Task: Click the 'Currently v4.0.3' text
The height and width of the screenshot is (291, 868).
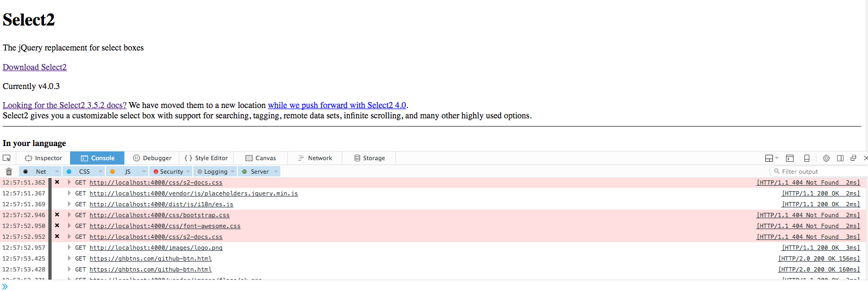Action: pos(31,86)
